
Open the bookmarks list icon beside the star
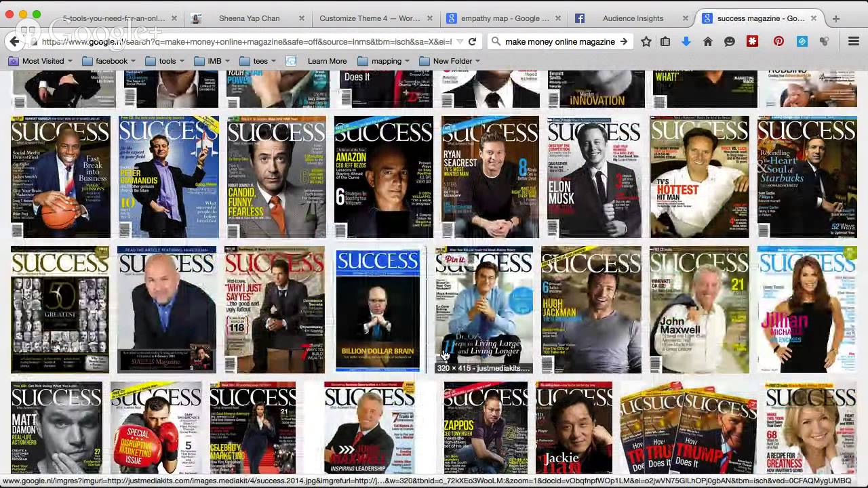665,41
